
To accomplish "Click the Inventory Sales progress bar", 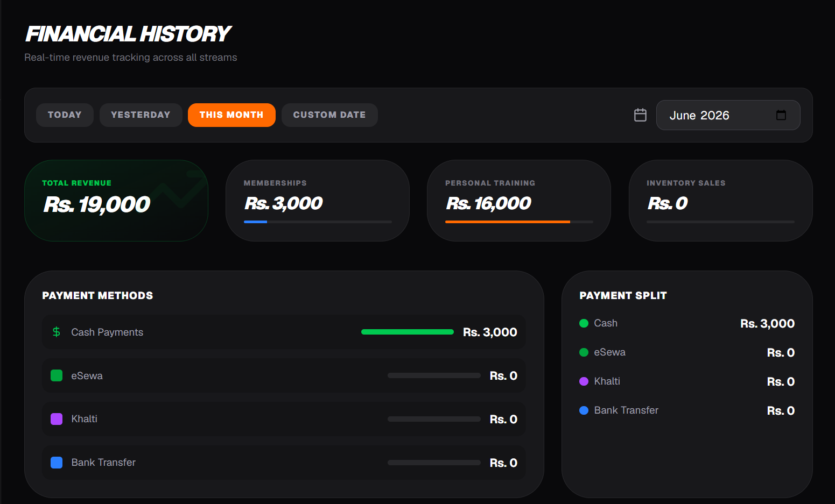I will pos(720,222).
